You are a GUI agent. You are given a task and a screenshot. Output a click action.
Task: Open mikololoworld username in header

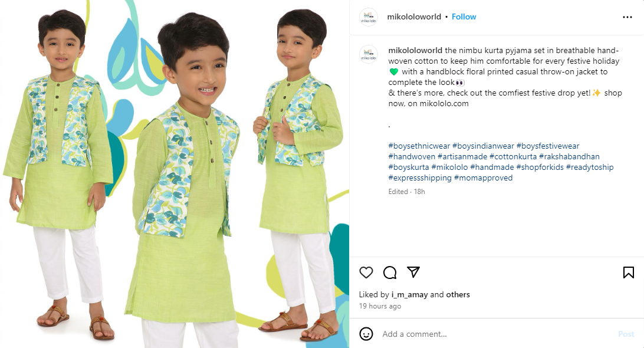414,17
